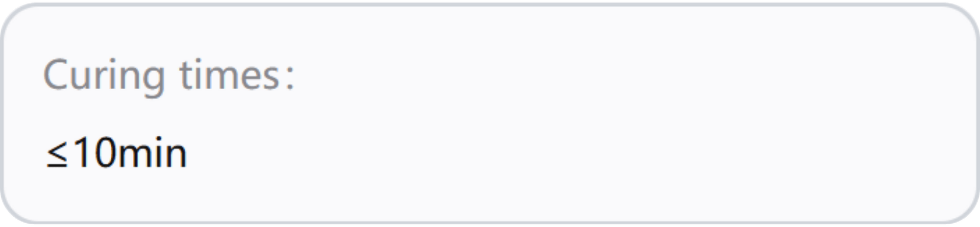Click the rounded card border
This screenshot has height=227, width=980.
[x=490, y=5]
